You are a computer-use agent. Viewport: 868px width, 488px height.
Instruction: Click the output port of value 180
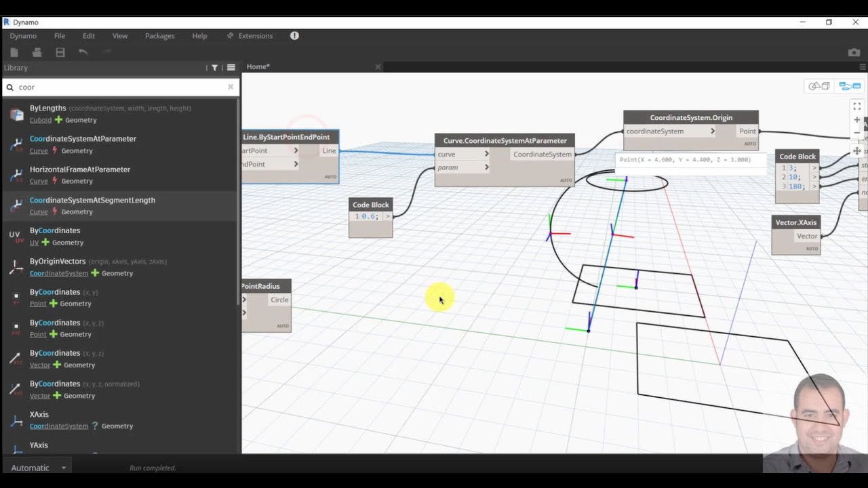click(814, 186)
